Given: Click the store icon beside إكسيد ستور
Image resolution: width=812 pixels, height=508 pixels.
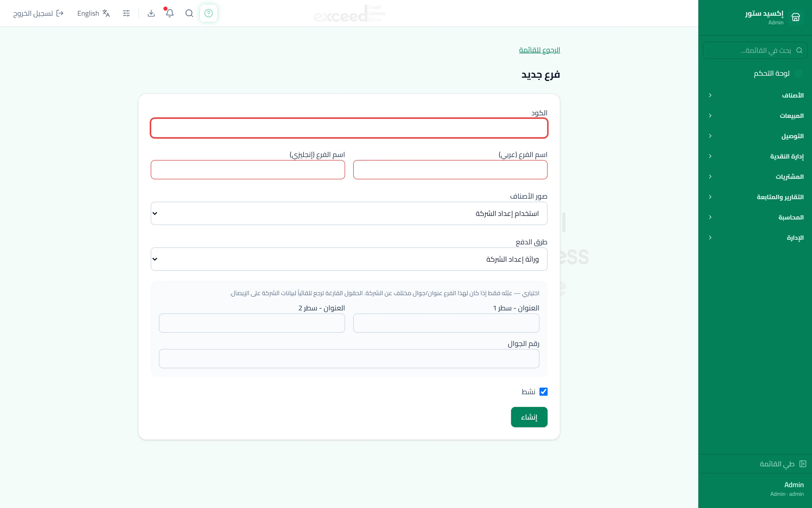Looking at the screenshot, I should 796,17.
